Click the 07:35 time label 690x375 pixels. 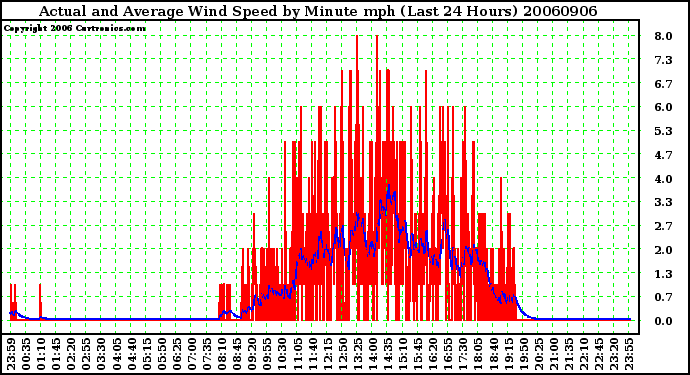tap(206, 354)
